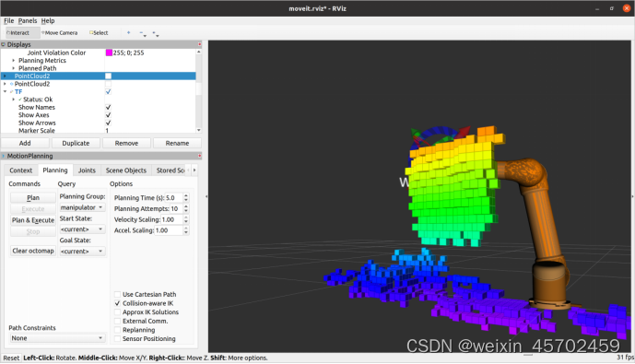This screenshot has width=635, height=364.
Task: Open Planning Group manipulator dropdown
Action: click(82, 207)
